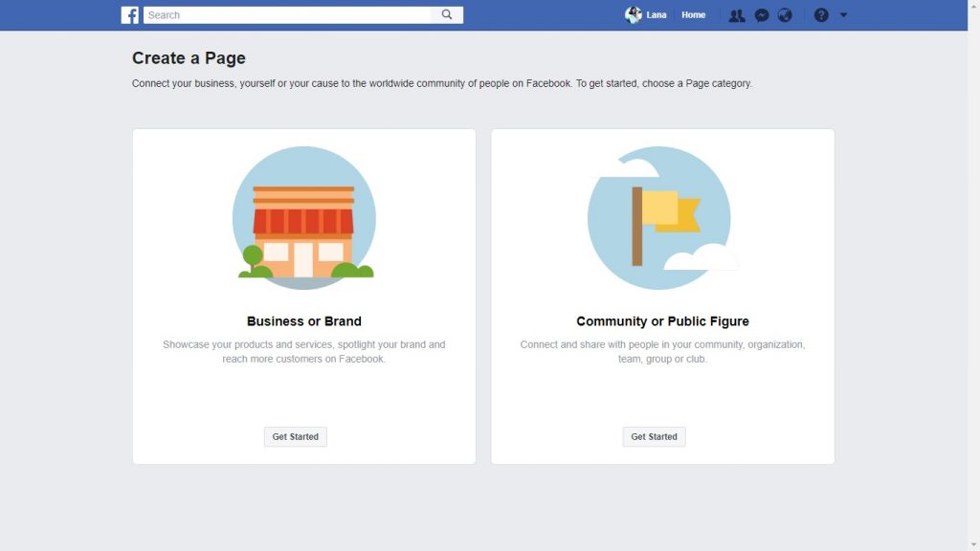Viewport: 980px width, 551px height.
Task: Open the Notifications globe icon
Action: tap(785, 15)
